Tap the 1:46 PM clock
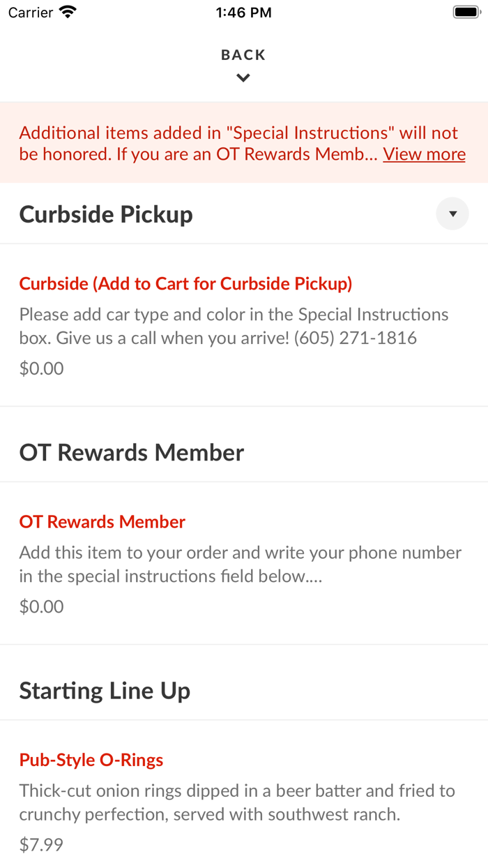This screenshot has height=868, width=488. click(x=243, y=13)
